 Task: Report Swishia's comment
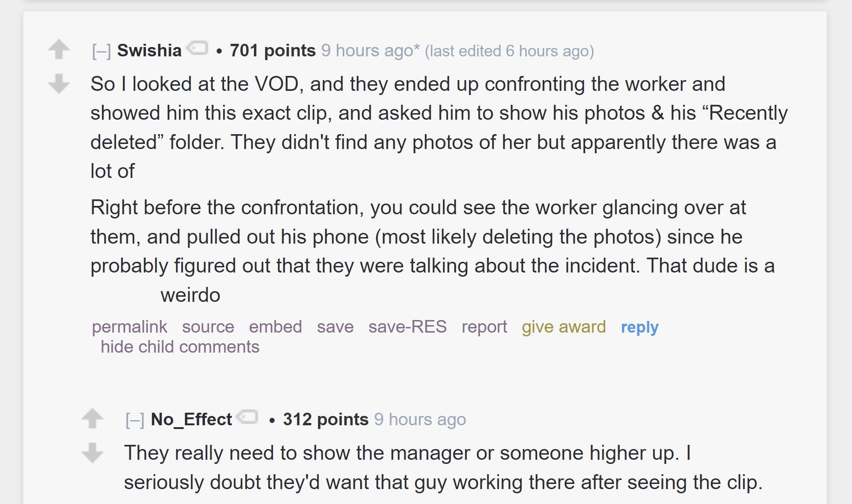(484, 327)
